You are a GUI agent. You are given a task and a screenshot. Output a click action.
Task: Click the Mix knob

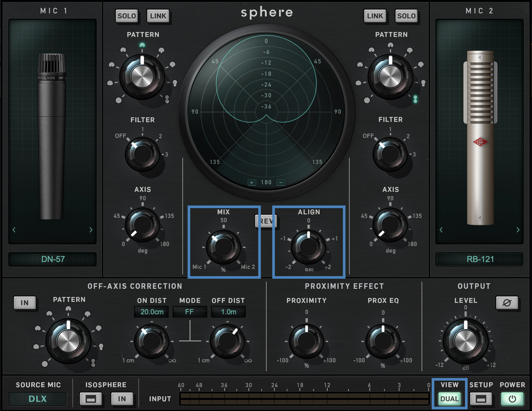tap(224, 247)
